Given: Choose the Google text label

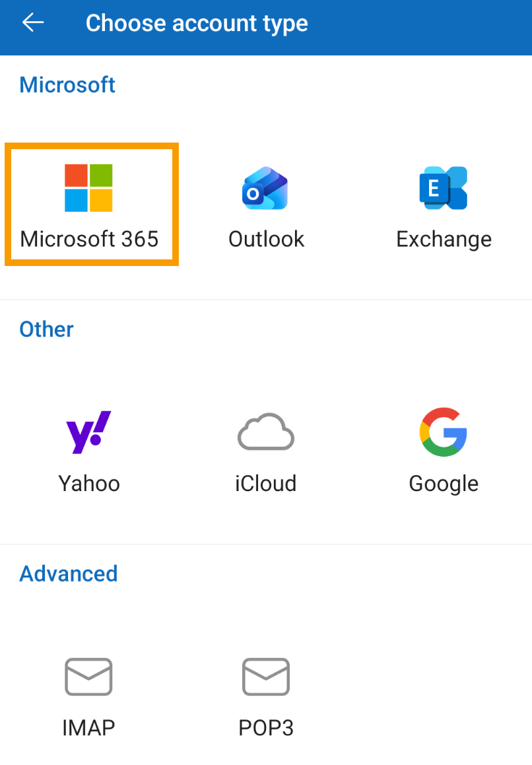Looking at the screenshot, I should [x=444, y=483].
